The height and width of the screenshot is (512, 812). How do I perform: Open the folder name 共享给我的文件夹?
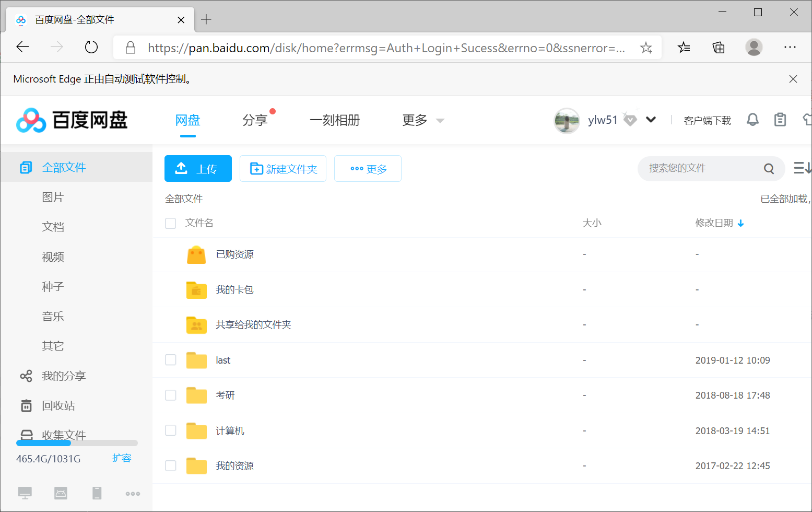(253, 325)
